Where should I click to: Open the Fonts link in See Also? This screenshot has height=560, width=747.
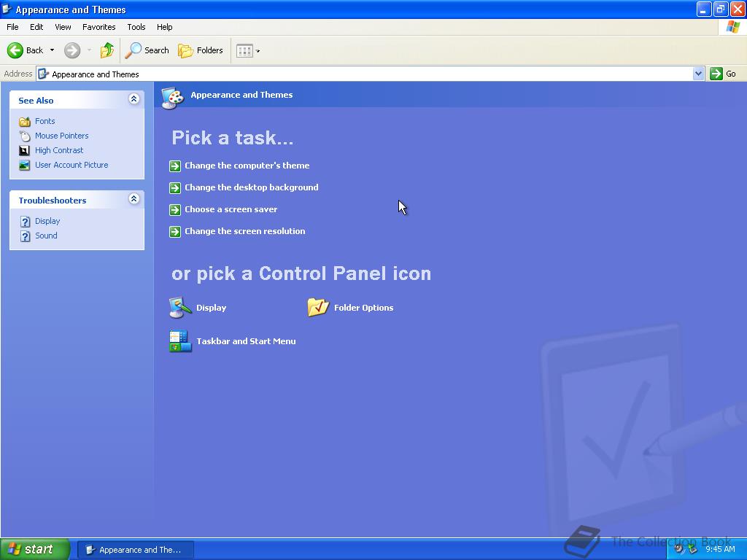[44, 122]
